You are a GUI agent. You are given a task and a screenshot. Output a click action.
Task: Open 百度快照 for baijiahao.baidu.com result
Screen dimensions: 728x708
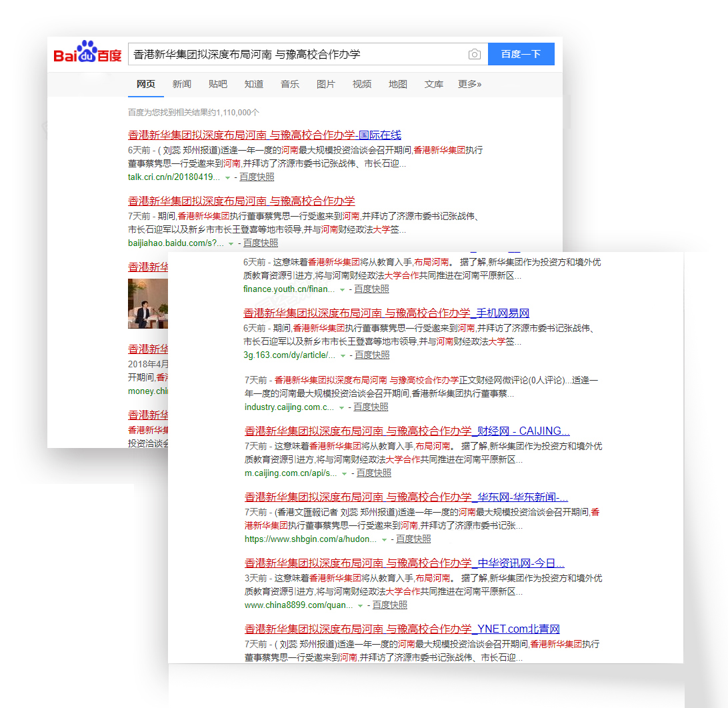[261, 243]
